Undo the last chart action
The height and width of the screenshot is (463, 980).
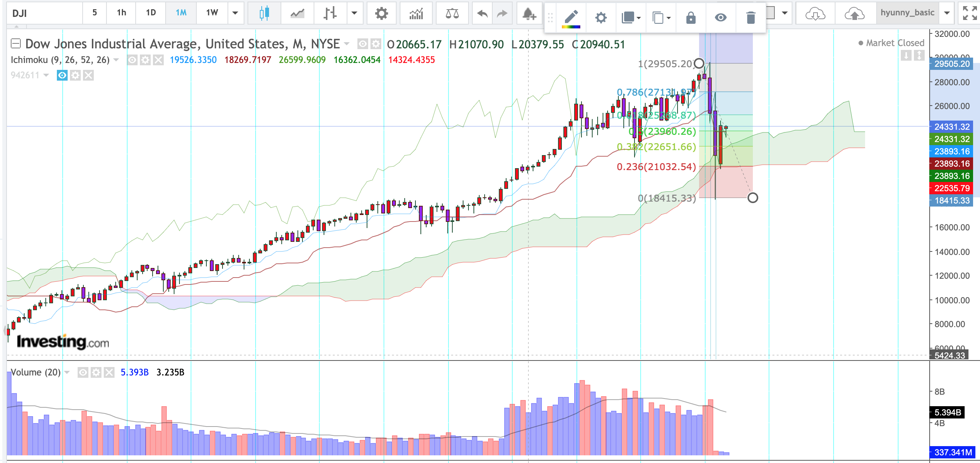coord(482,13)
